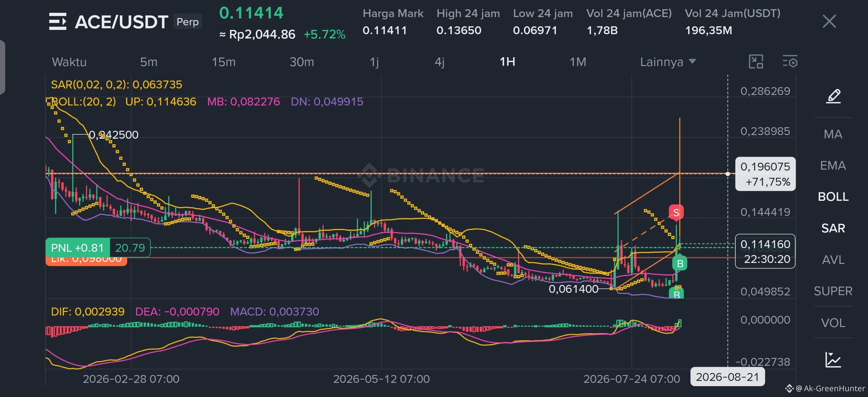Click the 0,286269 price axis label
Image resolution: width=868 pixels, height=397 pixels.
(765, 91)
